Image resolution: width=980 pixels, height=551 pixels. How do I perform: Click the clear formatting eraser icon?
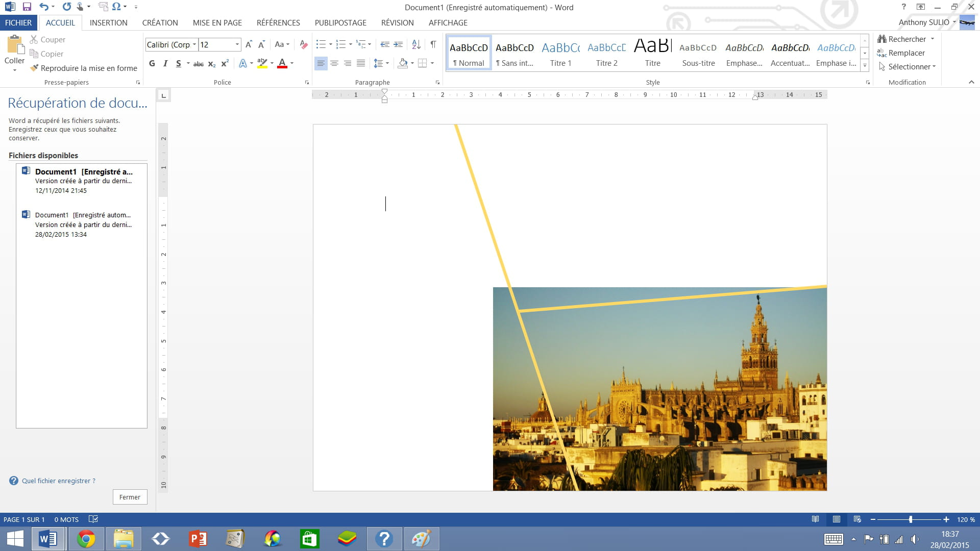[303, 44]
